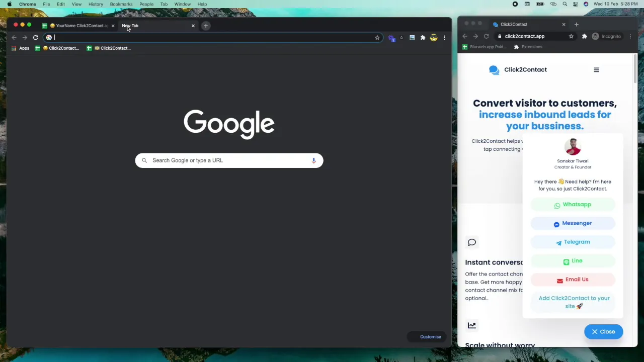Open Control Center from menu bar

(x=576, y=4)
